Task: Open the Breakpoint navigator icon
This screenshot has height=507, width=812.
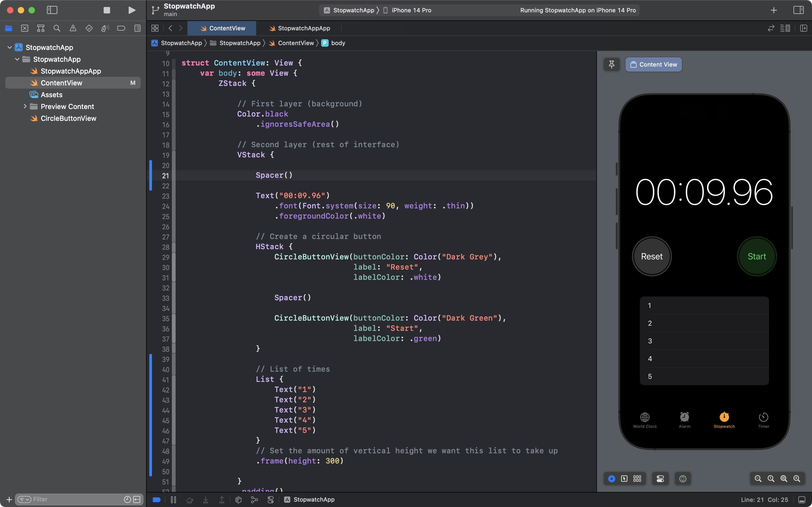Action: [x=121, y=28]
